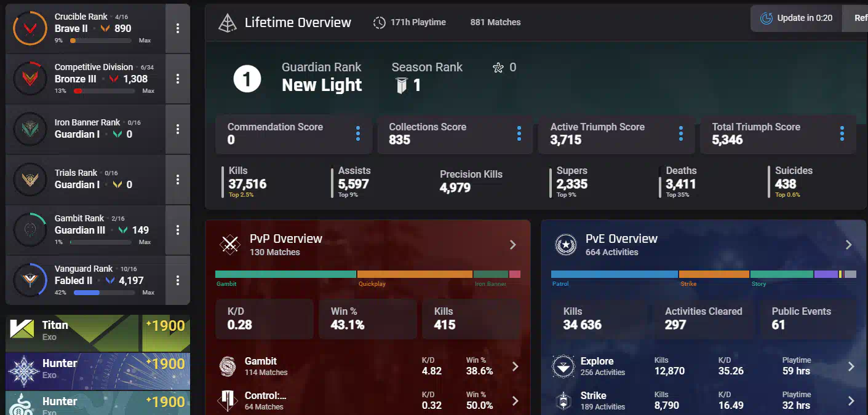Open the Explore activities row arrow
Screen dimensions: 868x415
[x=851, y=366]
